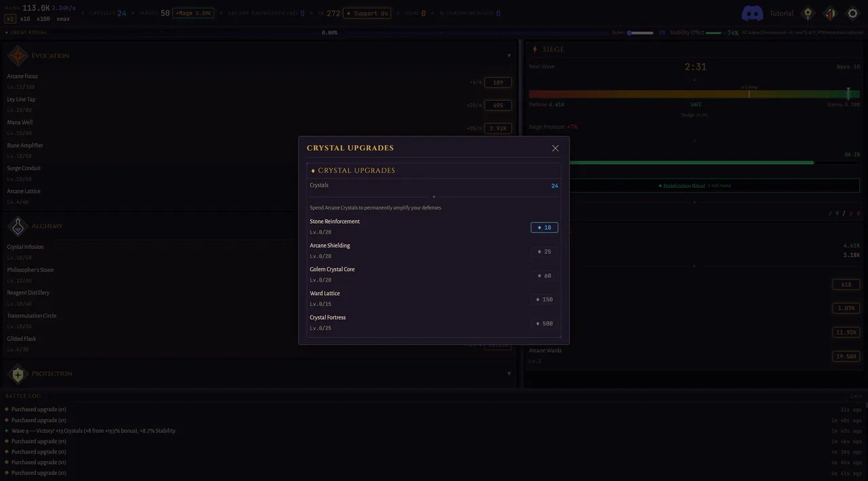The height and width of the screenshot is (481, 868).
Task: Click the Transmutation Circle row
Action: [x=259, y=321]
